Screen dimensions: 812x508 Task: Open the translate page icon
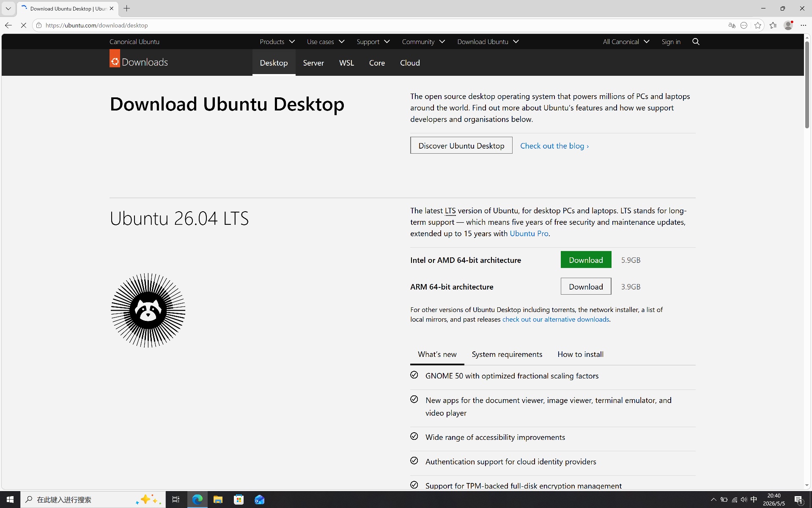point(732,25)
